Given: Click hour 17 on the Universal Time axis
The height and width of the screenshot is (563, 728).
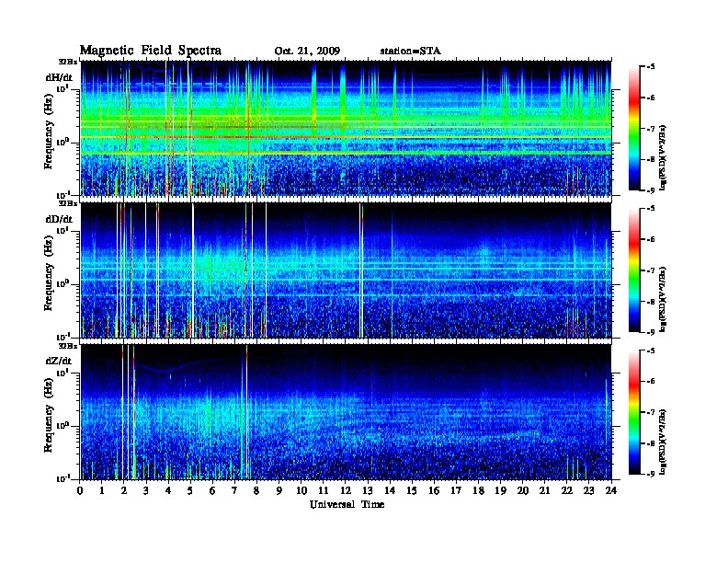Looking at the screenshot, I should (456, 491).
